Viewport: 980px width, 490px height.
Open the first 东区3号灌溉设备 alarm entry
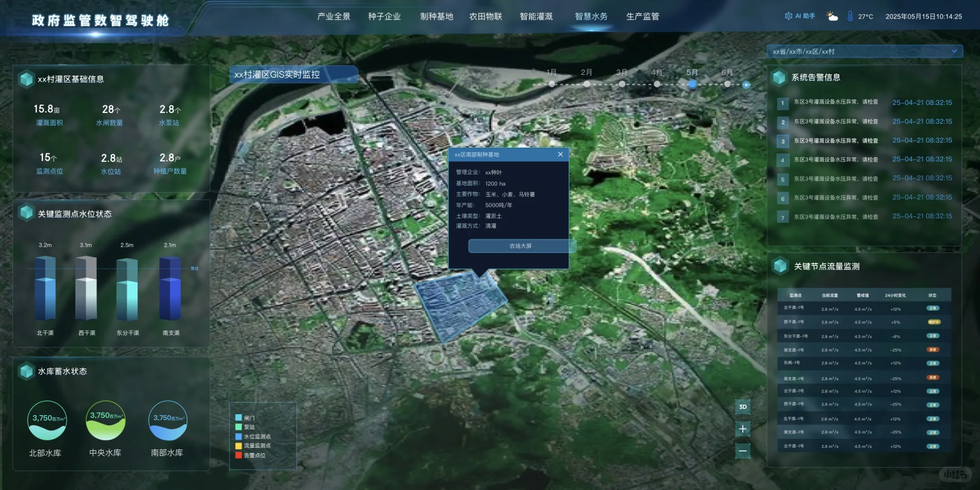(x=836, y=102)
